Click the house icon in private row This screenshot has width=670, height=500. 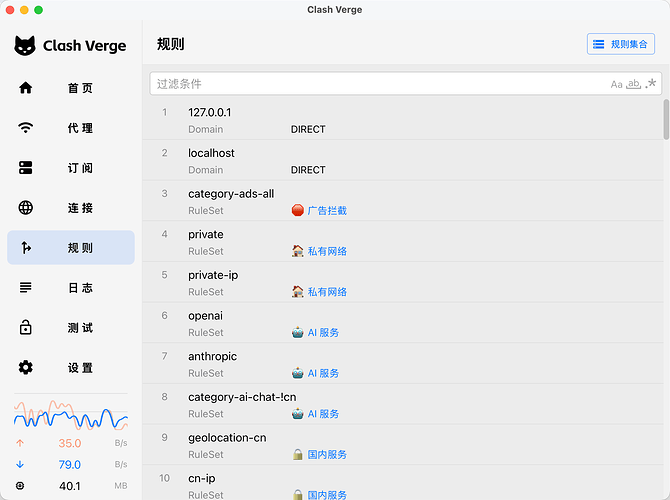coord(298,251)
